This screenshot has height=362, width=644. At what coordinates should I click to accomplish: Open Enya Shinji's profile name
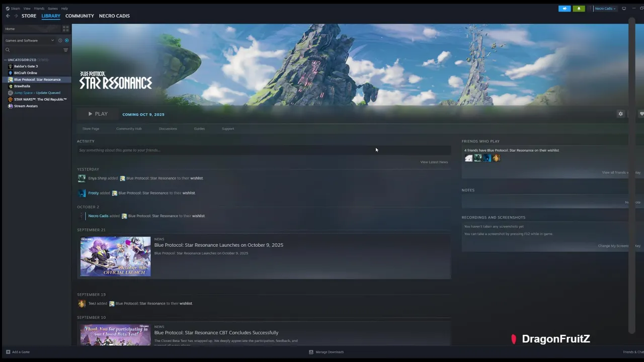pos(97,178)
